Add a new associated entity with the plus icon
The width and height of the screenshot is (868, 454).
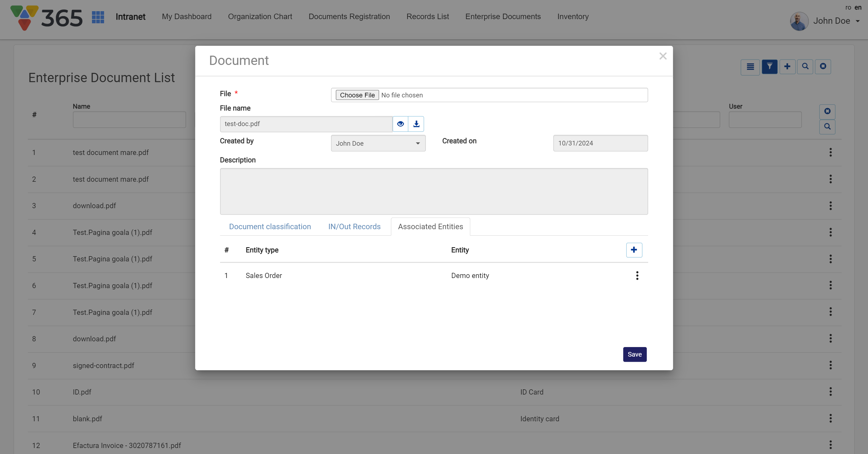(x=634, y=250)
